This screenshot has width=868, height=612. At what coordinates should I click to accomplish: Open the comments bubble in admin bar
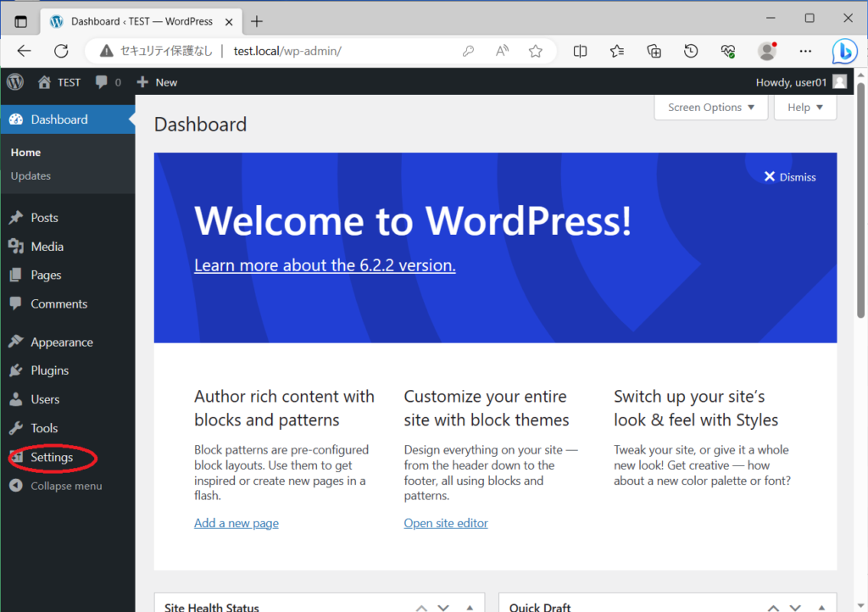pos(108,82)
